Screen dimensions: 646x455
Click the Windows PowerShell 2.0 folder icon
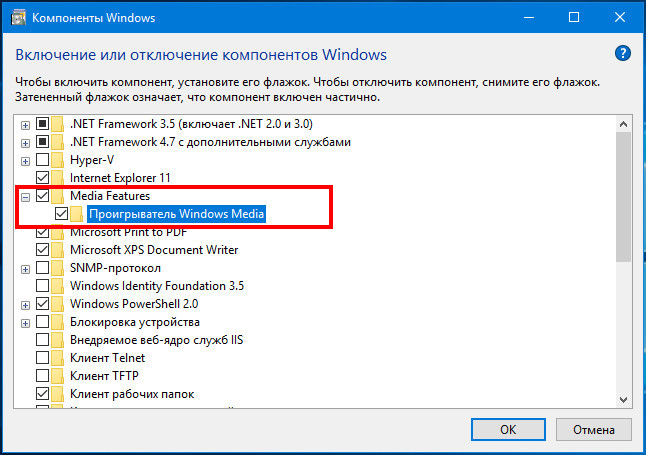[59, 304]
